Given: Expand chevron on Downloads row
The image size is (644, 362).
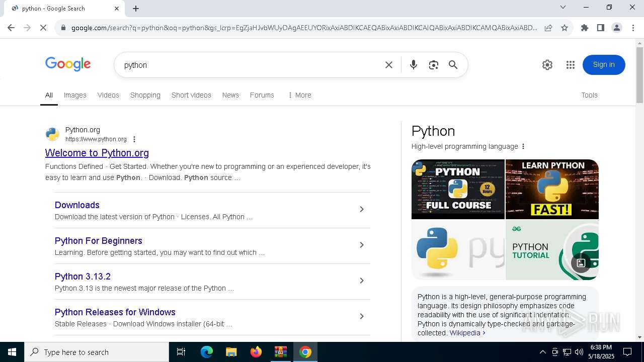Looking at the screenshot, I should click(x=361, y=209).
